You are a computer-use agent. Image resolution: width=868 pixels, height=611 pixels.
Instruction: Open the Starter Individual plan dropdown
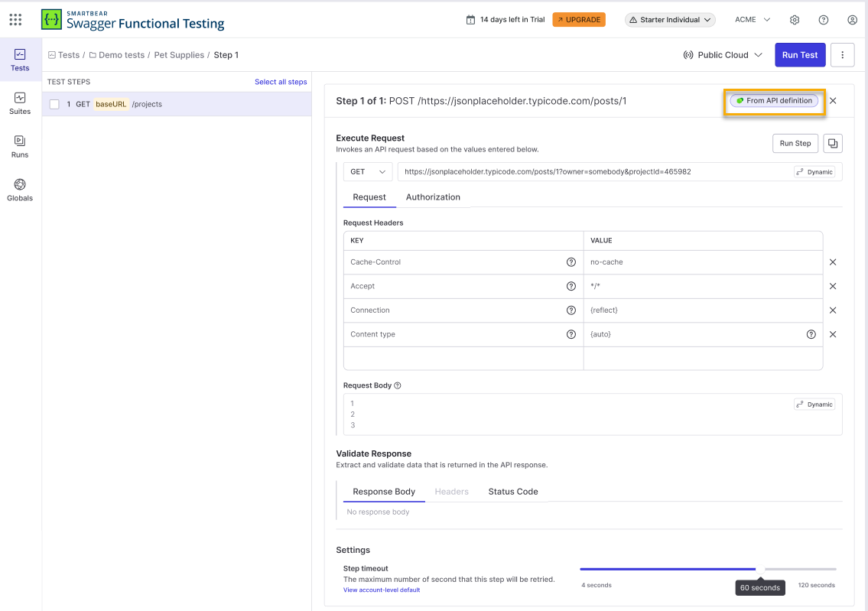pyautogui.click(x=670, y=20)
